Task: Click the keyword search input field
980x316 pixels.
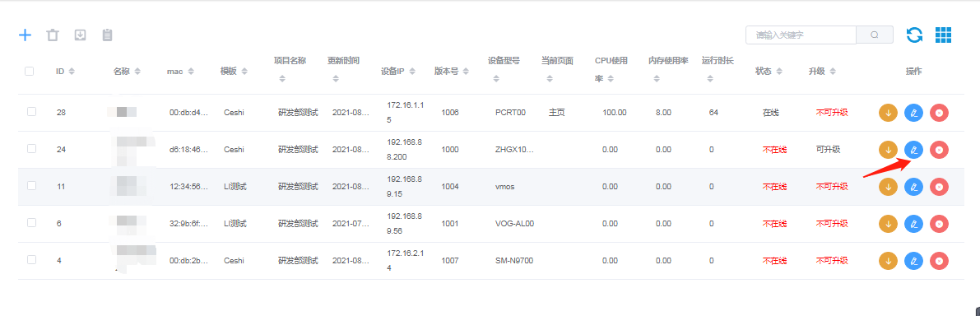Action: click(801, 35)
